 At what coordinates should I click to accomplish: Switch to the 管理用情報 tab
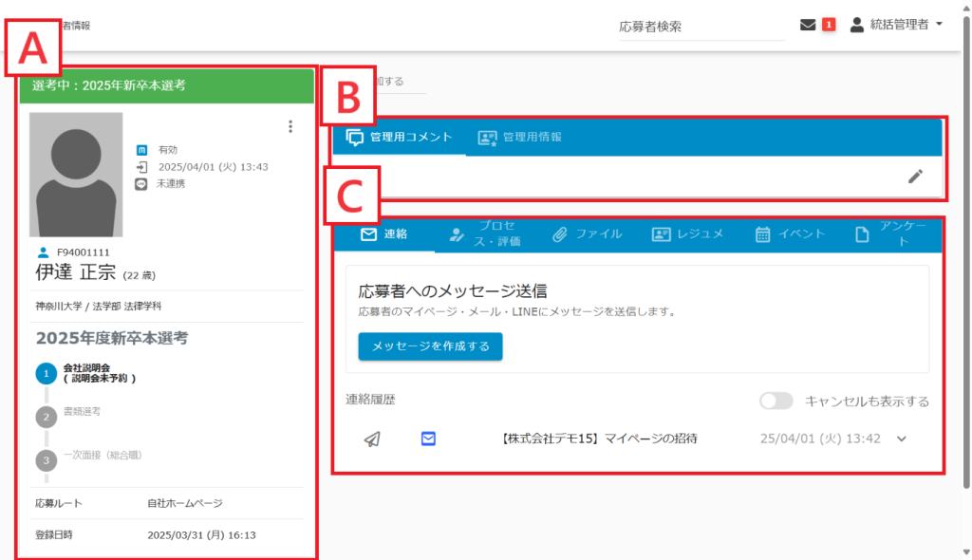(x=520, y=138)
